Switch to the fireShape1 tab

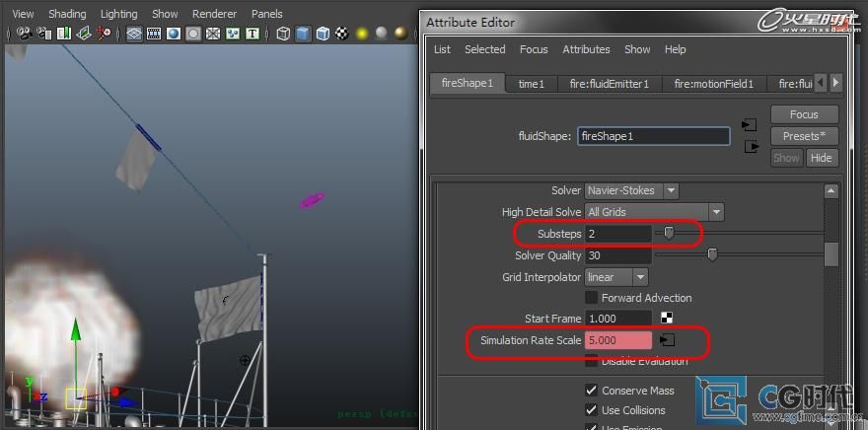click(x=468, y=83)
